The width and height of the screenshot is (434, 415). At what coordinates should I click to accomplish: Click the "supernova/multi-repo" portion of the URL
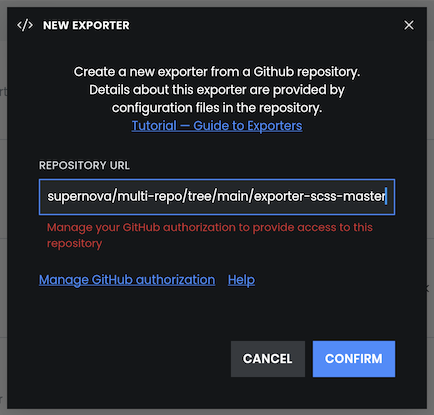pyautogui.click(x=114, y=196)
